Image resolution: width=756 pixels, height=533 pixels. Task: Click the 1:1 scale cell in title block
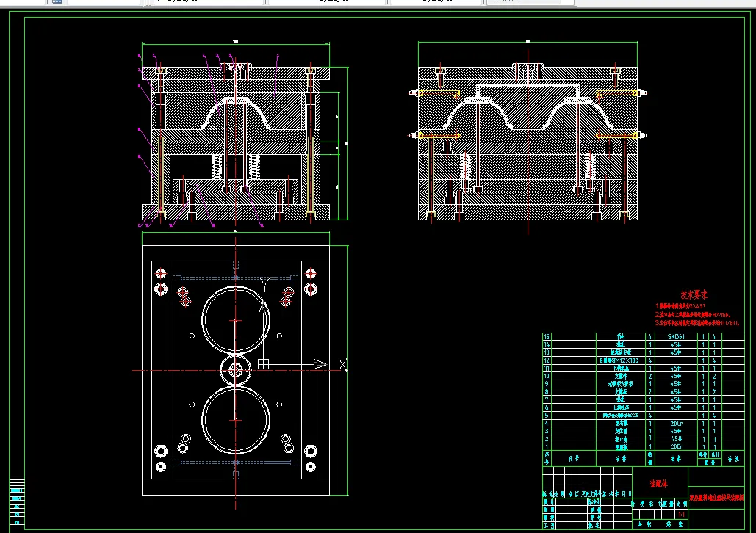tap(682, 515)
